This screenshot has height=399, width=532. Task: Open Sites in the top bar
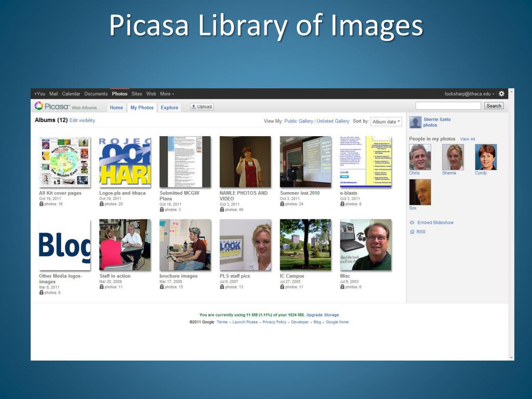(137, 94)
